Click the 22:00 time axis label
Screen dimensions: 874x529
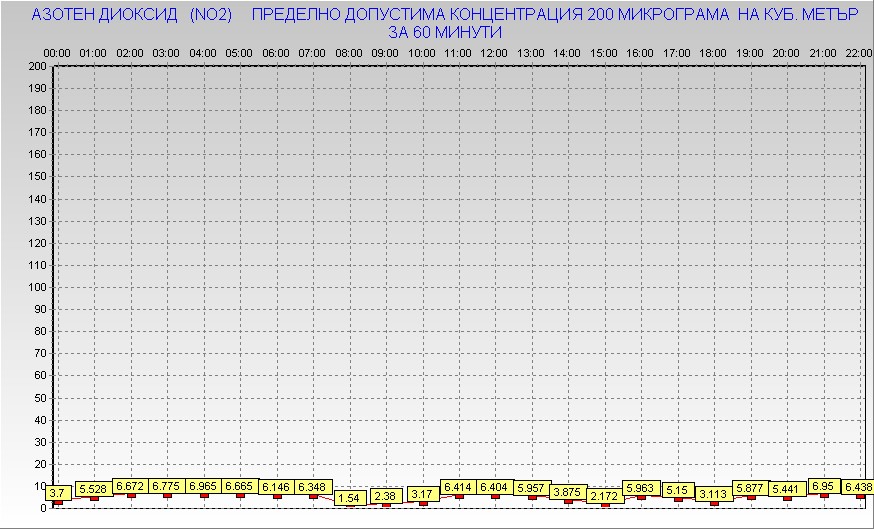(x=859, y=53)
